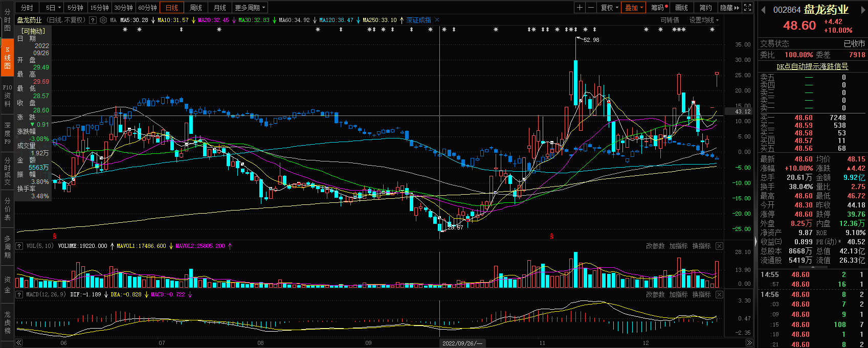This screenshot has width=868, height=348.
Task: Switch to 30分钟 tab
Action: tap(124, 8)
